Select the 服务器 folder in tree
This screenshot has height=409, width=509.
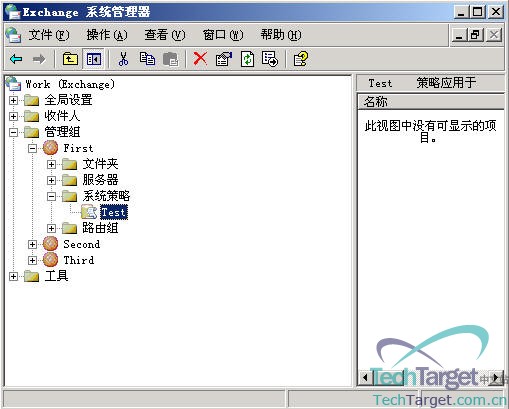coord(100,180)
